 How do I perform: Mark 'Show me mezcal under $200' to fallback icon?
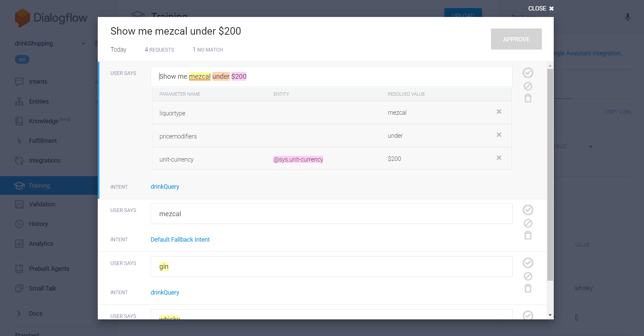pyautogui.click(x=528, y=86)
